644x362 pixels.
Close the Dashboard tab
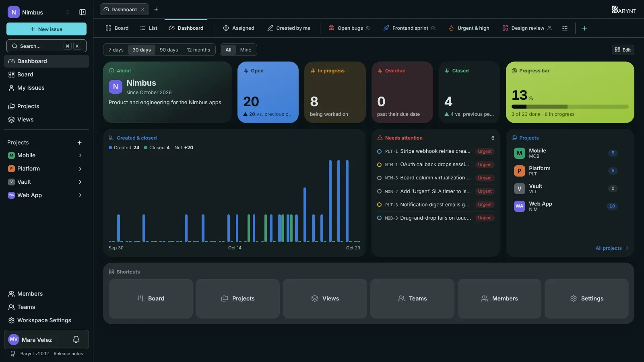click(x=142, y=10)
